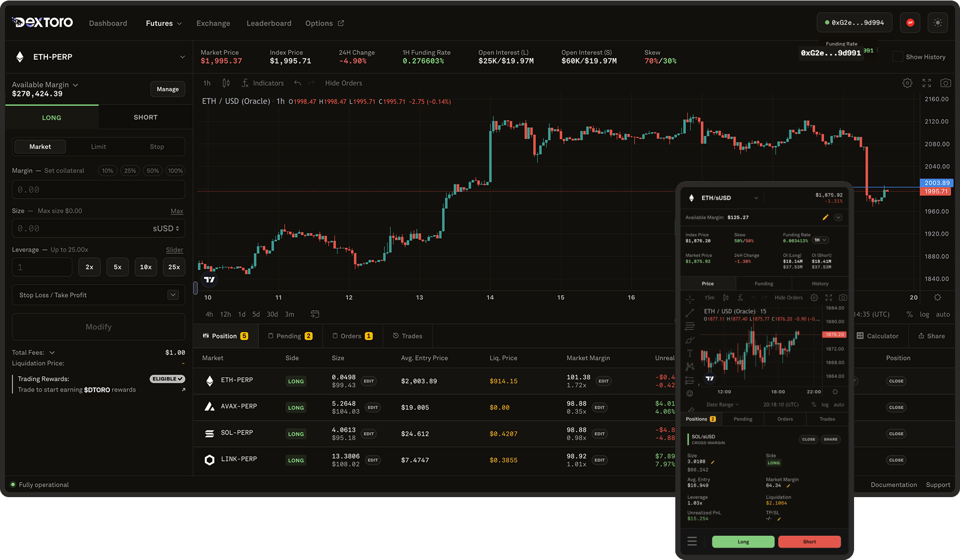960x560 pixels.
Task: Toggle the light/dark theme sun icon
Action: (x=937, y=23)
